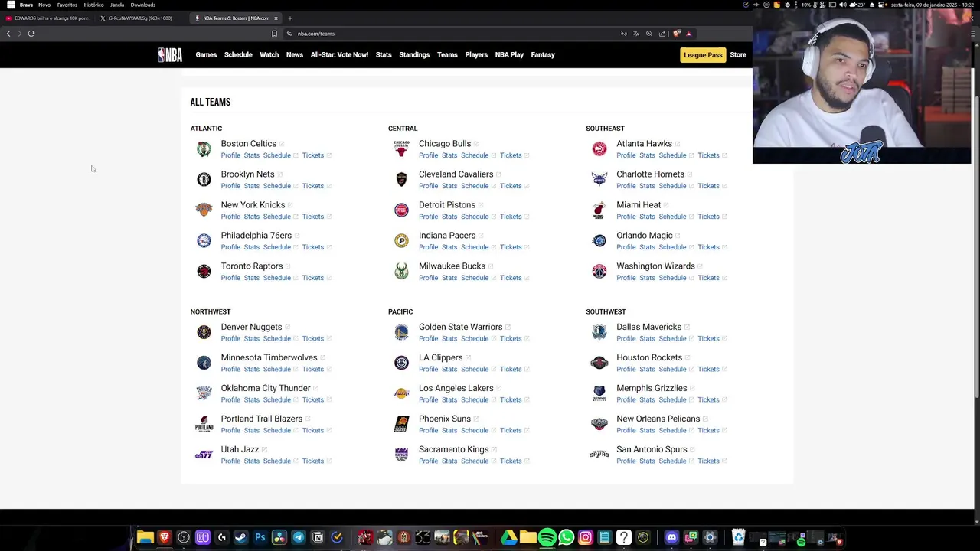Image resolution: width=980 pixels, height=551 pixels.
Task: Open the Favoritos menu in menu bar
Action: point(67,5)
